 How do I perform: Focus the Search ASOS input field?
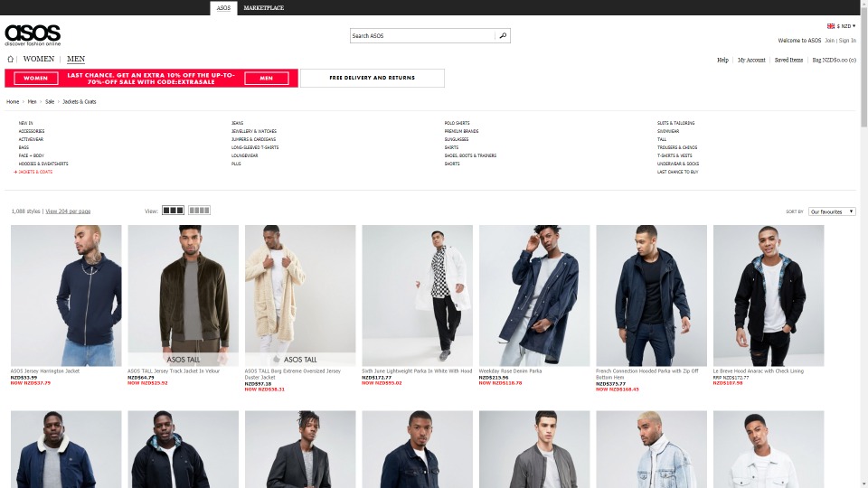coord(422,36)
